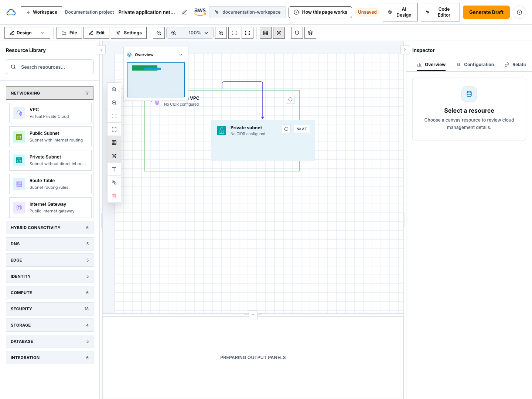Toggle the grid icon in top toolbar
This screenshot has width=532, height=399.
[x=266, y=33]
